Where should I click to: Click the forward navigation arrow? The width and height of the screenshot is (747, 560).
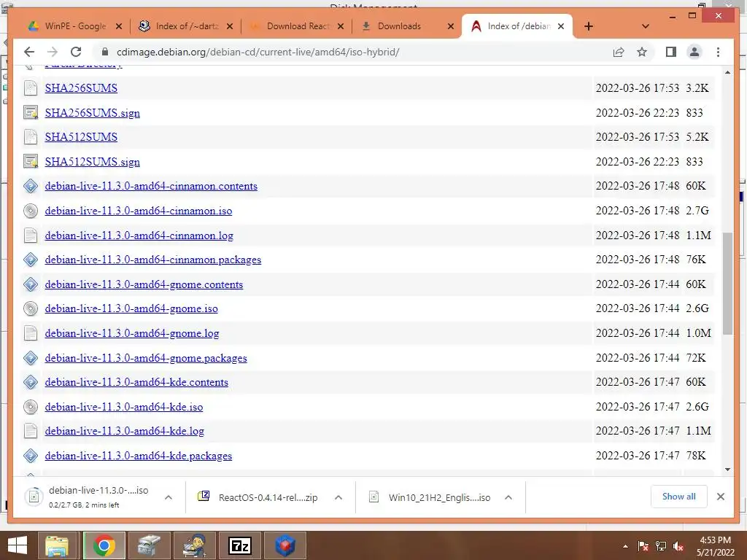(53, 52)
